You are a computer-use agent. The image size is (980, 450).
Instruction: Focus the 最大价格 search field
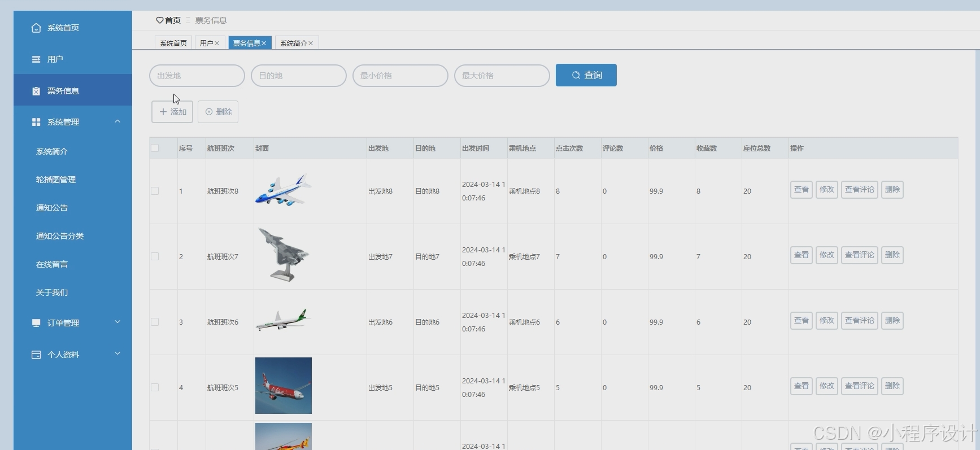click(x=502, y=76)
